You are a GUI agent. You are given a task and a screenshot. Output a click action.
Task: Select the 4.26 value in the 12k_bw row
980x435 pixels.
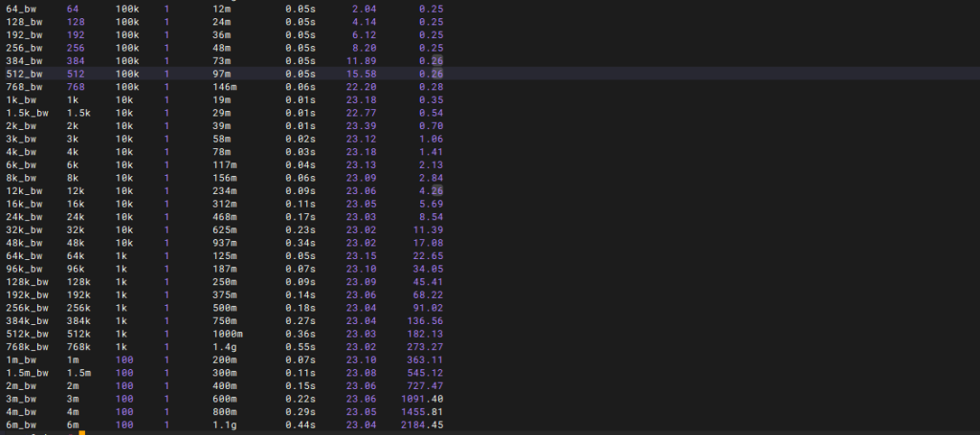click(x=430, y=190)
